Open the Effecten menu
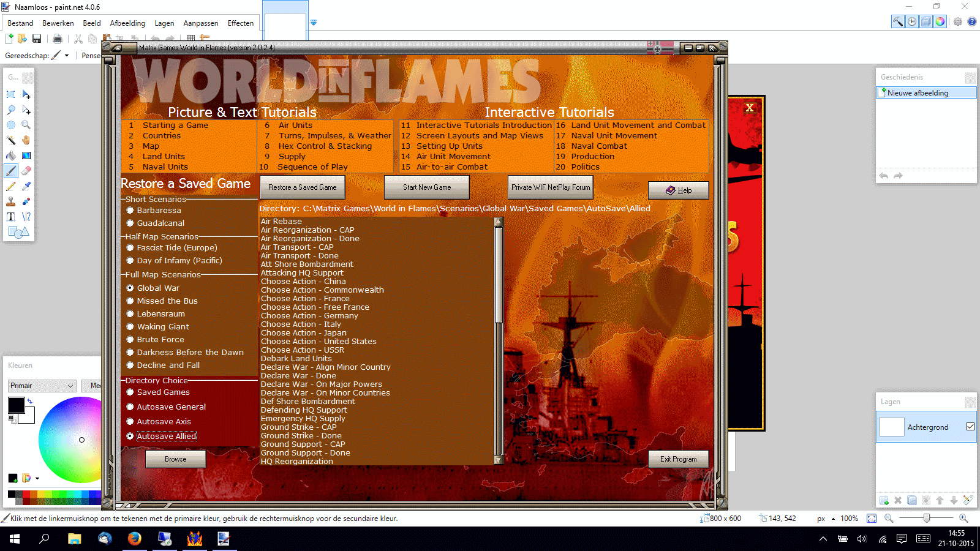980x551 pixels. click(x=241, y=23)
